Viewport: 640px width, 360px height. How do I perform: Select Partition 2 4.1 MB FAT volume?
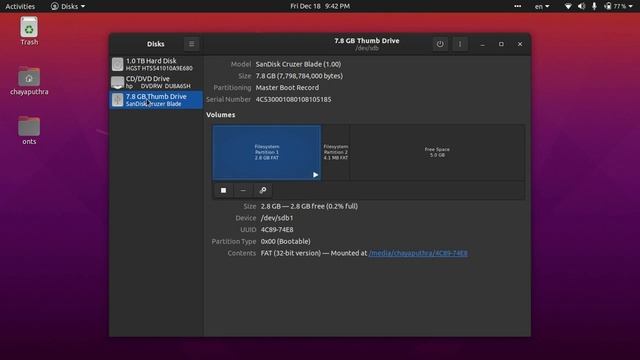point(336,152)
